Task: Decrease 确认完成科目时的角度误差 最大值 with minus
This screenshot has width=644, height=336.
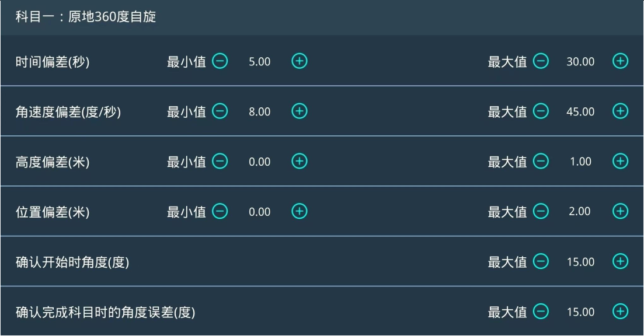Action: click(x=541, y=312)
